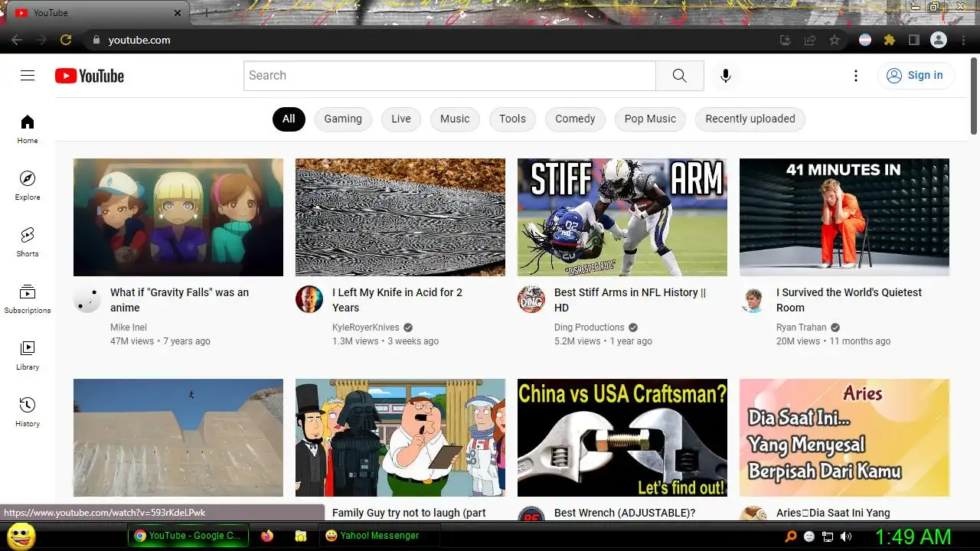This screenshot has height=551, width=980.
Task: Start voice search with microphone icon
Action: (725, 75)
